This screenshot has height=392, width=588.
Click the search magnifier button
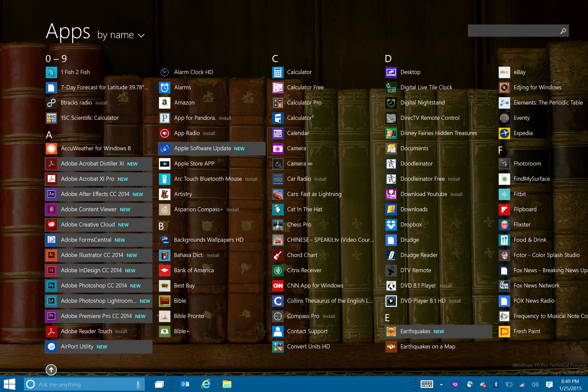(x=563, y=31)
